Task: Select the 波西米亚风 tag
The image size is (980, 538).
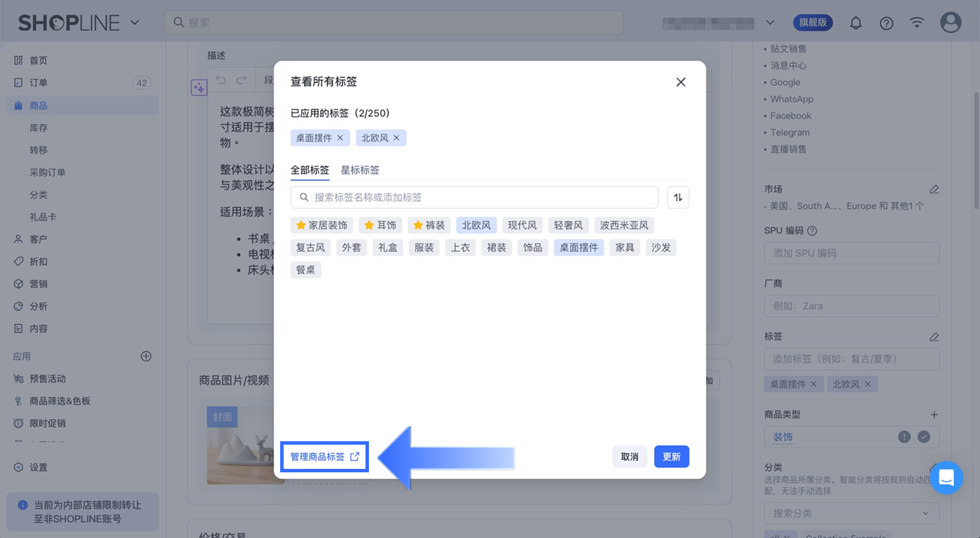Action: coord(624,225)
